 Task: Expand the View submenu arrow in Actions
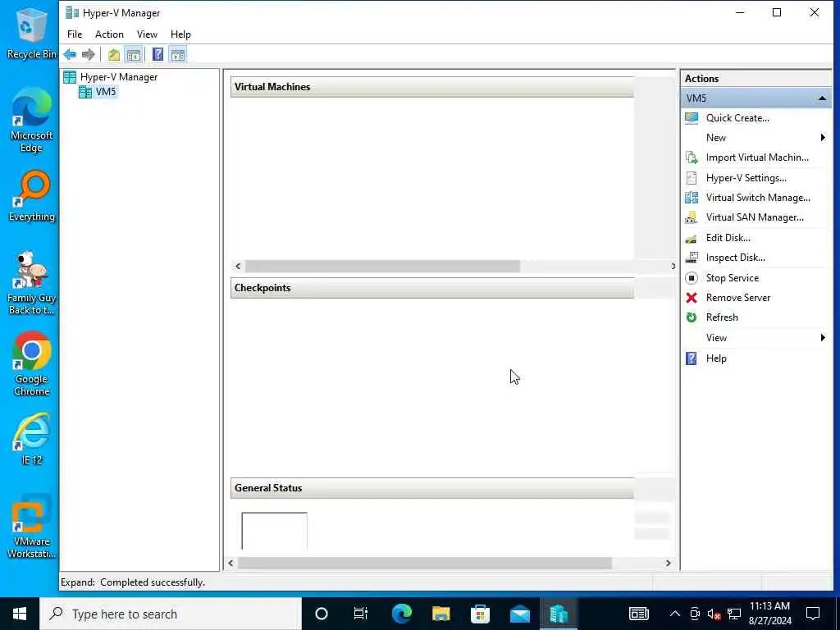pos(823,337)
